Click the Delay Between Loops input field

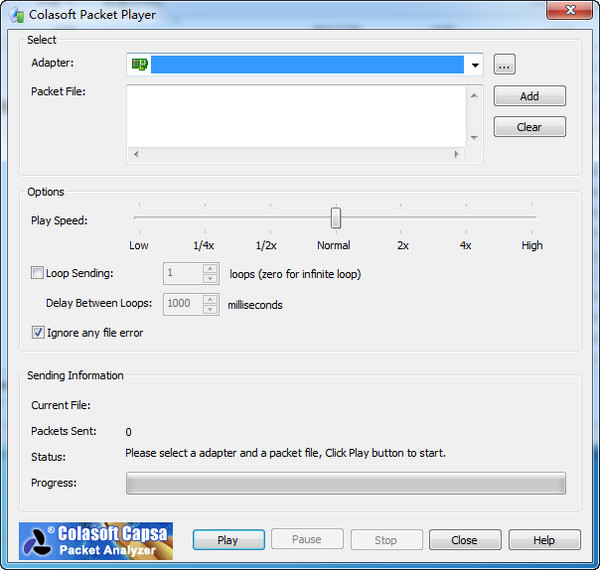pos(182,304)
